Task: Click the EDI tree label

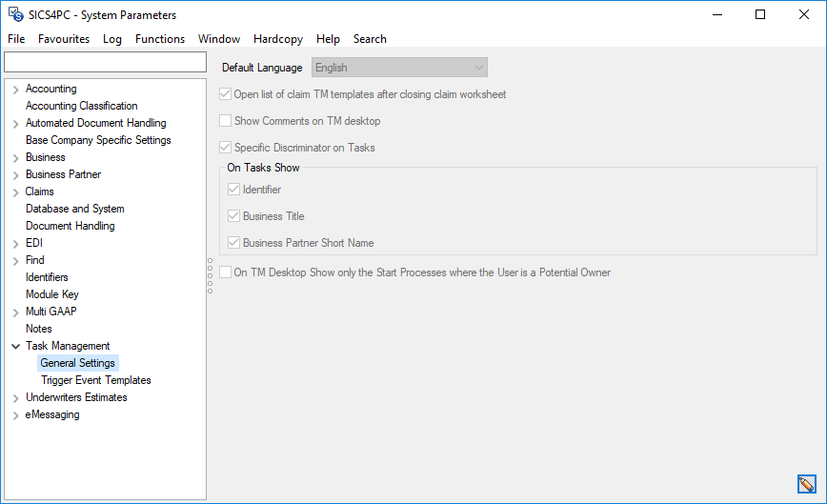Action: [x=34, y=243]
